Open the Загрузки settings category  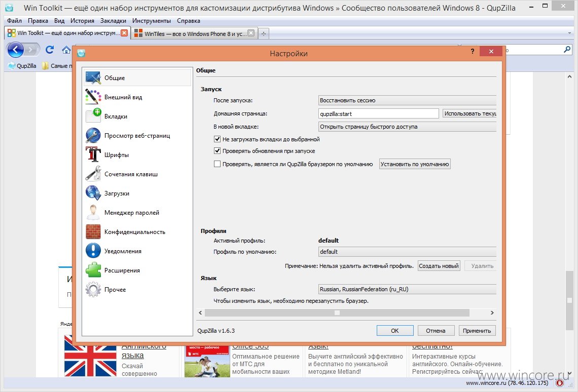137,193
